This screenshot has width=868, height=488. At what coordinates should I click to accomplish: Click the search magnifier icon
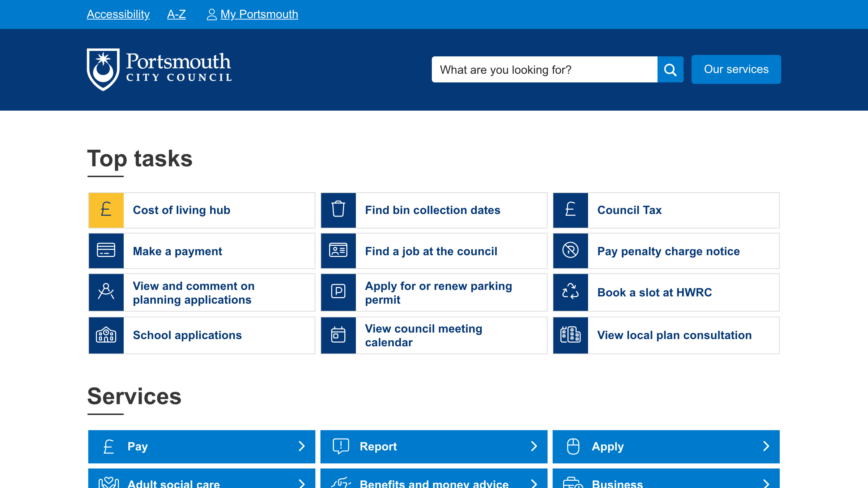670,69
